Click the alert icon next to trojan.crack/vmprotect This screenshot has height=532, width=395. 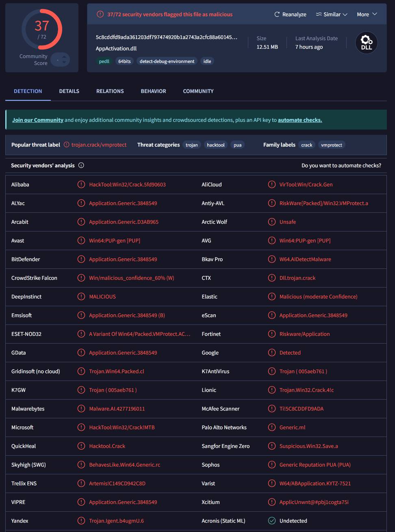pos(67,145)
